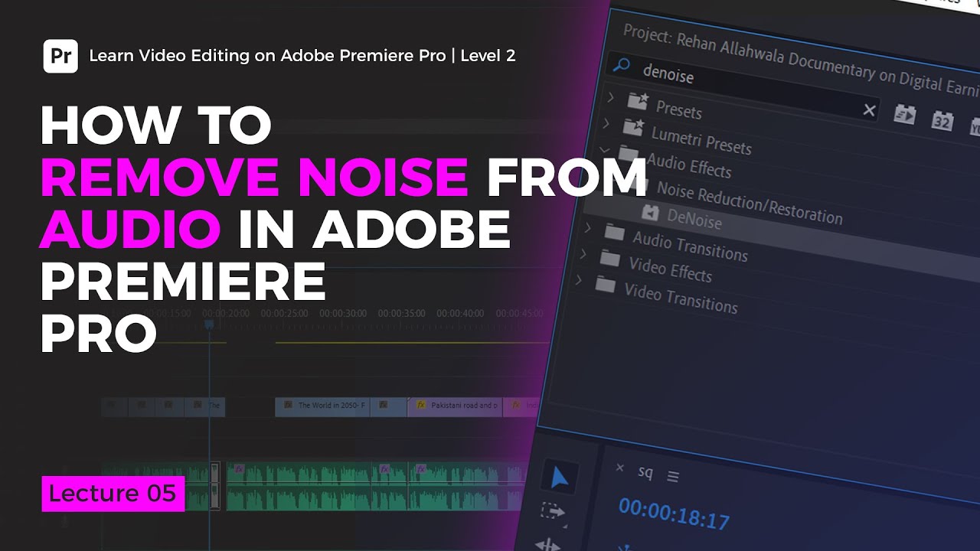Click the Premiere Pro logo badge

pyautogui.click(x=60, y=56)
